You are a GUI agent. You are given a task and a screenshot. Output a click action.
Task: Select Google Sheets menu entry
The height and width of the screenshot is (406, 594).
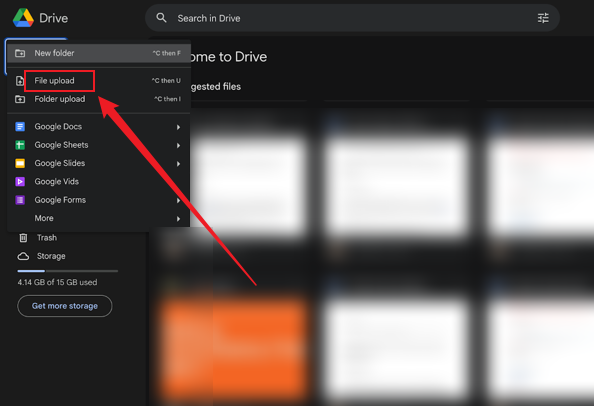(x=99, y=145)
